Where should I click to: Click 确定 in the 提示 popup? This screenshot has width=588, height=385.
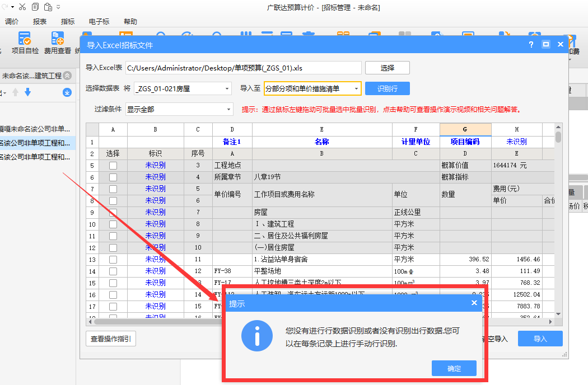[454, 369]
